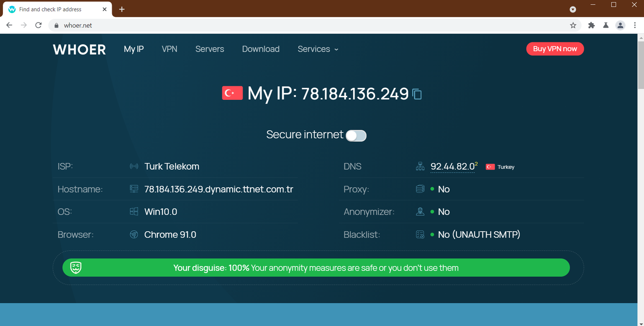Image resolution: width=644 pixels, height=326 pixels.
Task: Click the green disguise mask shield icon
Action: coord(76,268)
